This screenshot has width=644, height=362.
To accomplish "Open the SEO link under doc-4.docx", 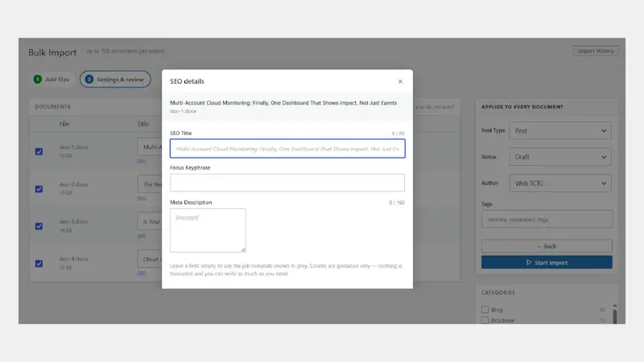I will coord(142,274).
